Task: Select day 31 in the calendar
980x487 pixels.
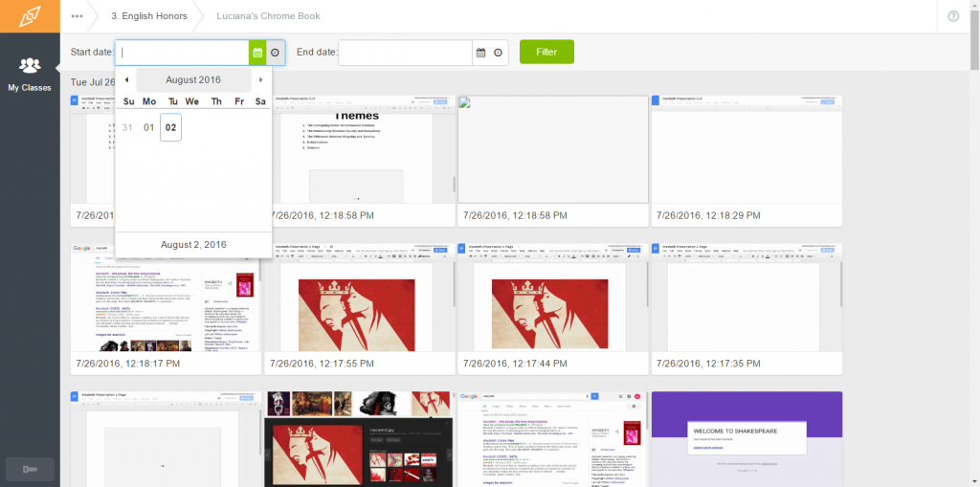Action: [x=127, y=127]
